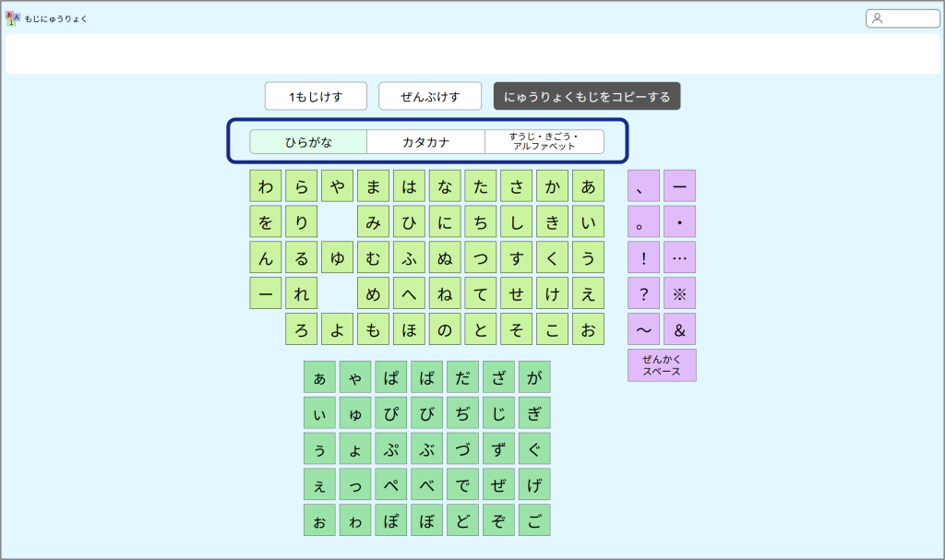The image size is (945, 560).
Task: Click the ※ symbol key
Action: [679, 293]
